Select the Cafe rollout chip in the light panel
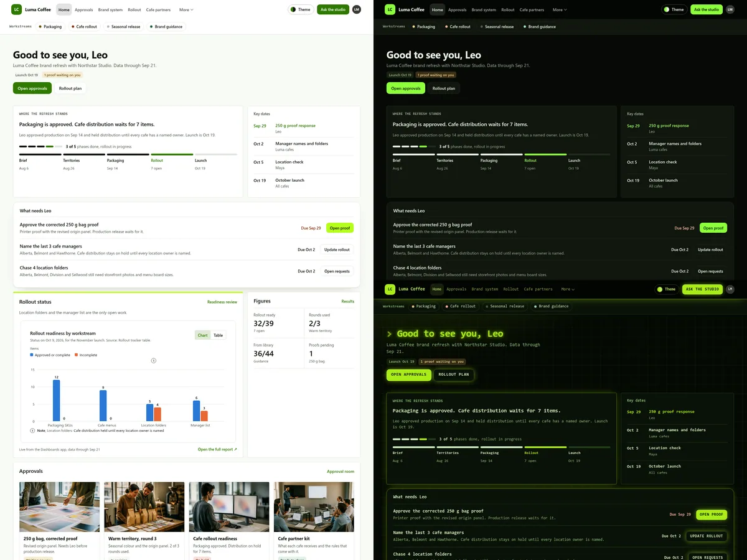 (85, 27)
